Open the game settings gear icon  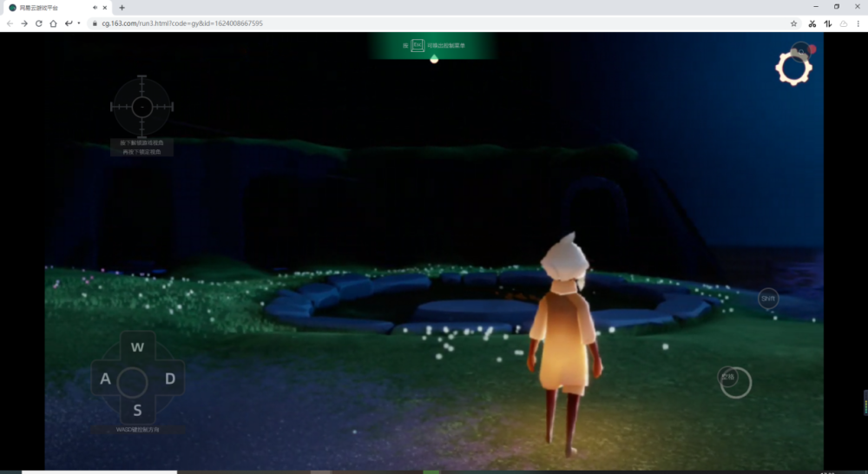coord(793,69)
